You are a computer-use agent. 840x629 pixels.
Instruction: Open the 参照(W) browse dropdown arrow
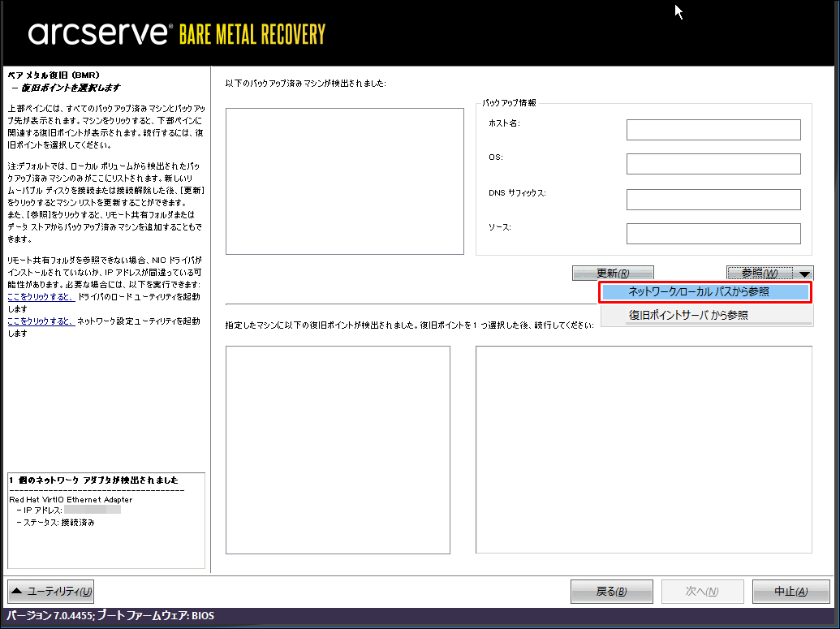tap(804, 274)
